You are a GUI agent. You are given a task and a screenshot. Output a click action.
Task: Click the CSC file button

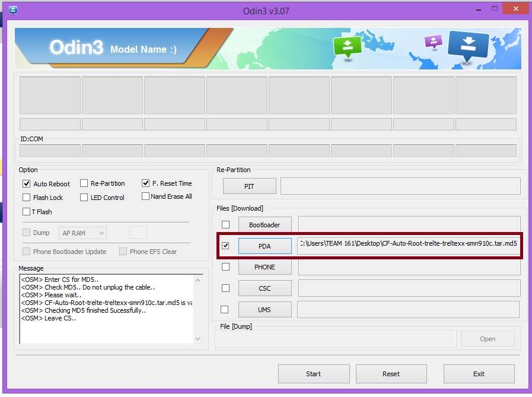[x=265, y=288]
